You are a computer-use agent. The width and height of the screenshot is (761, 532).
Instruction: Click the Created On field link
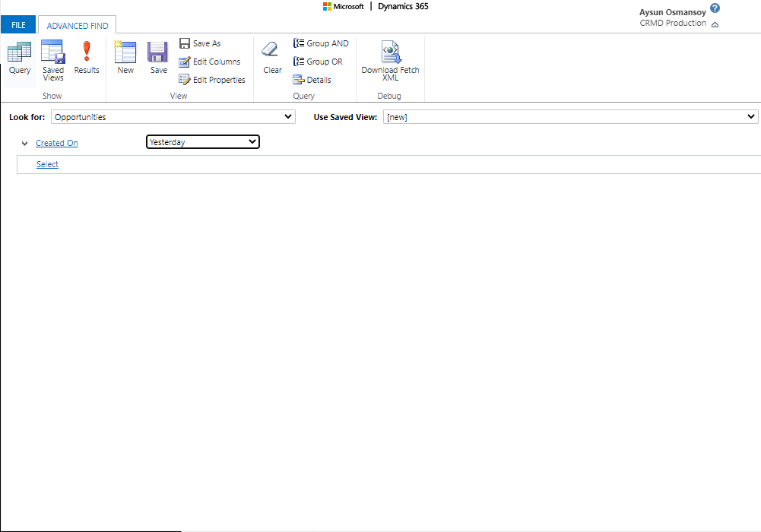tap(57, 143)
